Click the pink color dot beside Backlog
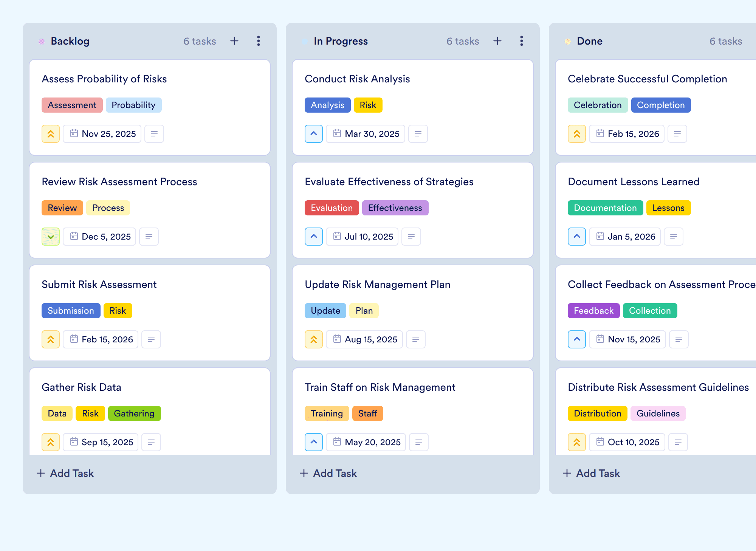 coord(42,41)
